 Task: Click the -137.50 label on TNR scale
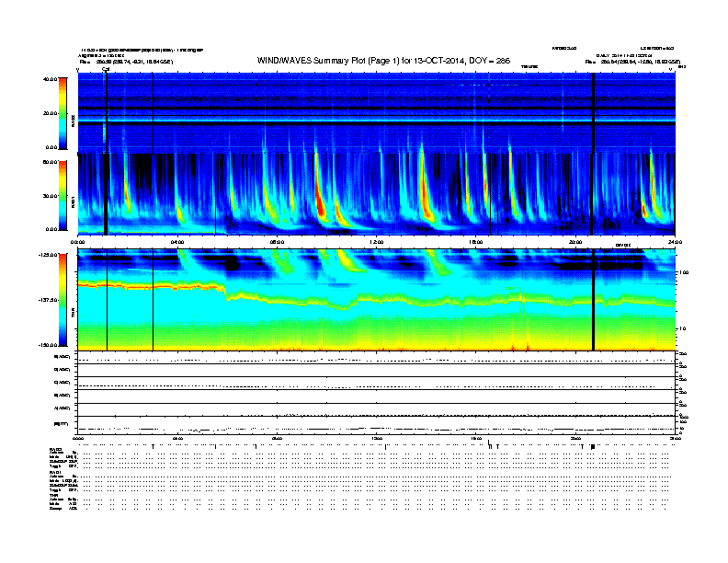point(49,300)
